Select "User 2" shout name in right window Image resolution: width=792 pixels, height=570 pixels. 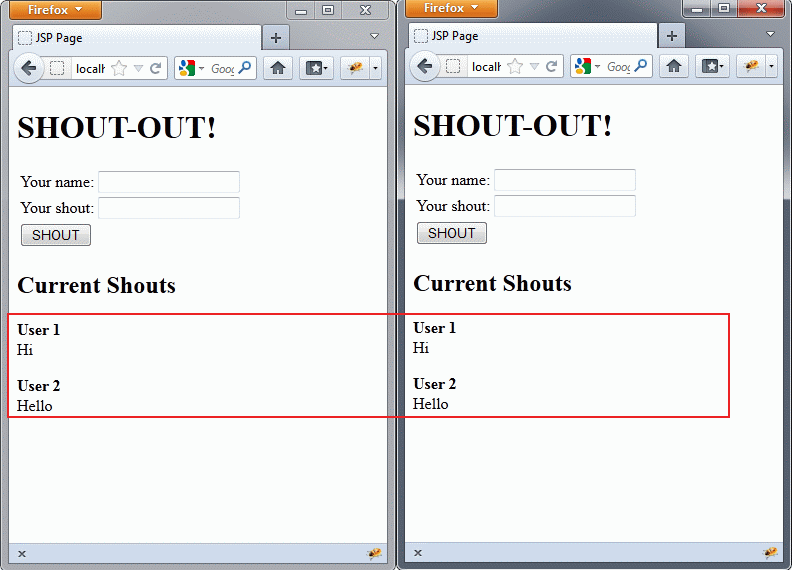pos(434,384)
